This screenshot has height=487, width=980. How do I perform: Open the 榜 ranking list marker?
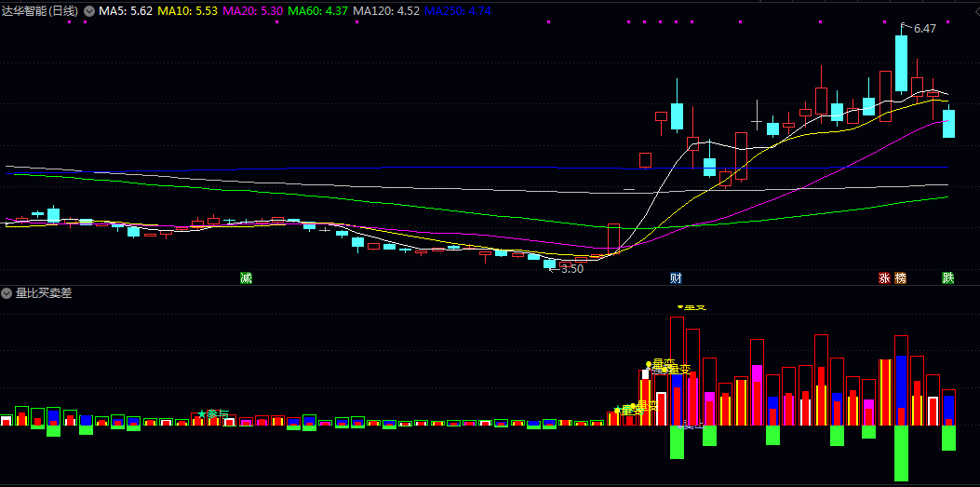coord(900,278)
